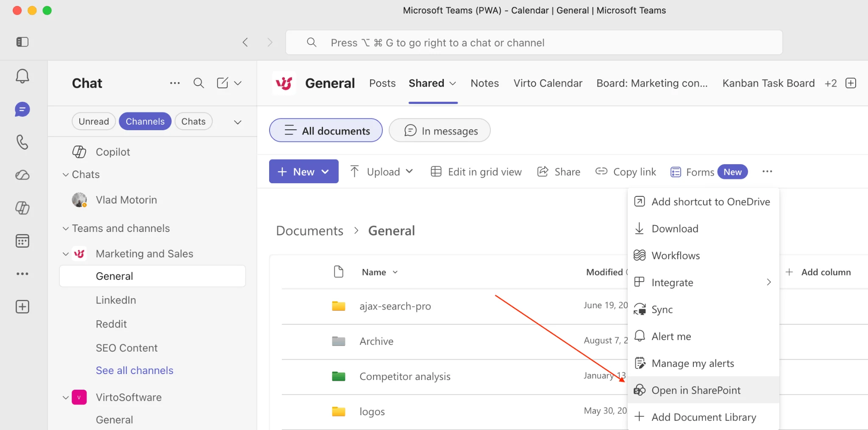The image size is (868, 430).
Task: Click the file type column icon
Action: [x=338, y=272]
